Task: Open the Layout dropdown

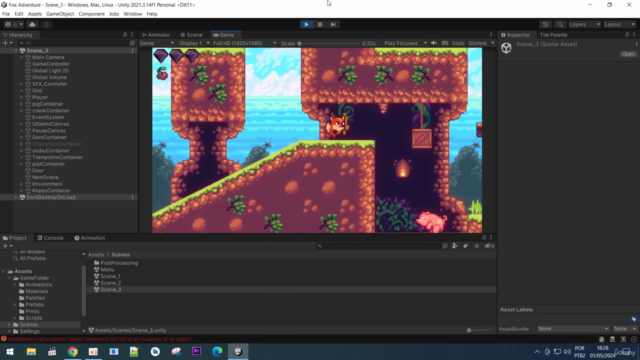Action: point(619,24)
